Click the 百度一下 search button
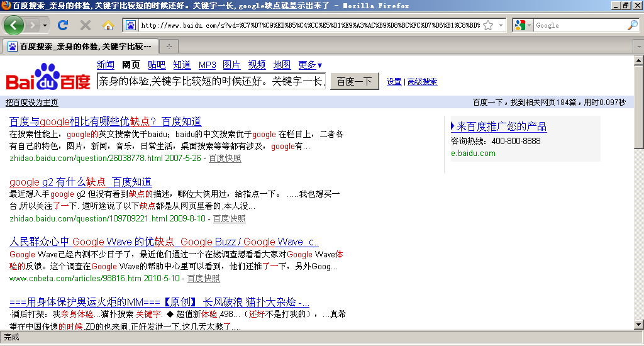Screen dimensions: 644x346 (355, 81)
